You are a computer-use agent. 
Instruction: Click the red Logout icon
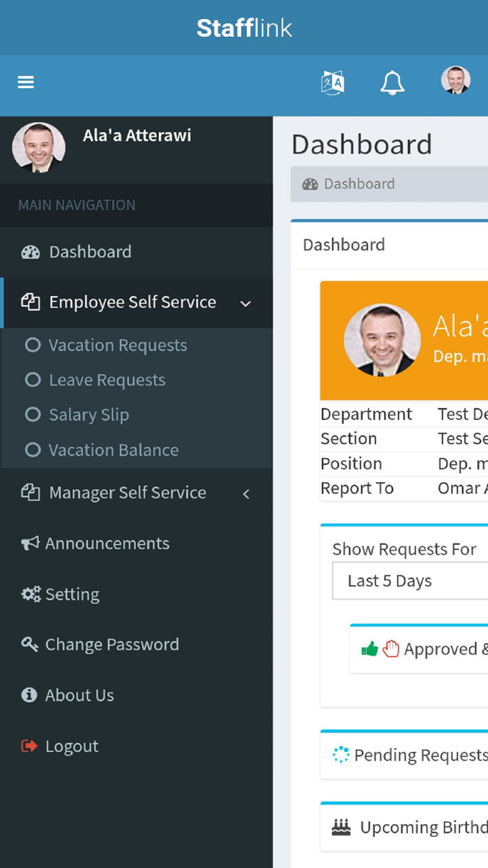(x=29, y=746)
